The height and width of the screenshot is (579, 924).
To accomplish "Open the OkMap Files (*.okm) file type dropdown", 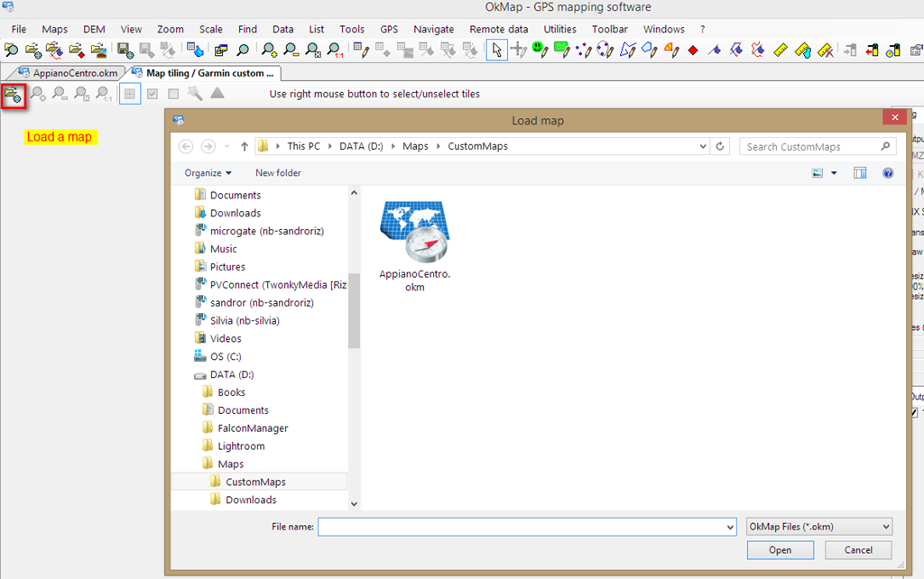I will (819, 527).
